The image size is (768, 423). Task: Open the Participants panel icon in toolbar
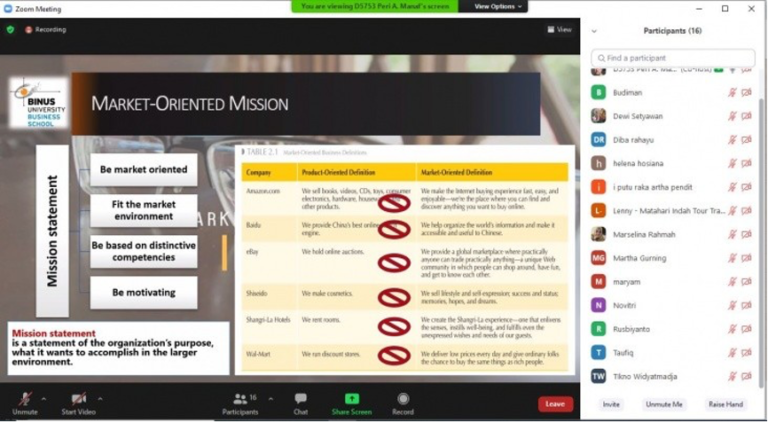[240, 399]
